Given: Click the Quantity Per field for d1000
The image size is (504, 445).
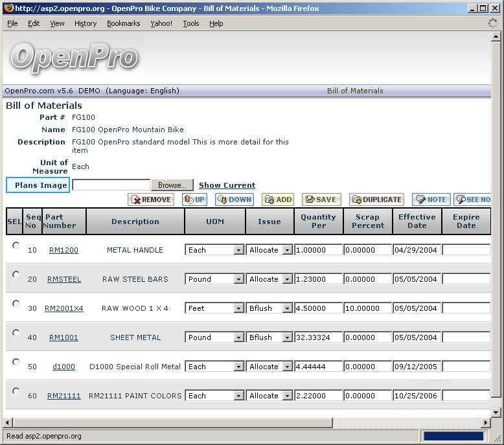Looking at the screenshot, I should point(318,367).
